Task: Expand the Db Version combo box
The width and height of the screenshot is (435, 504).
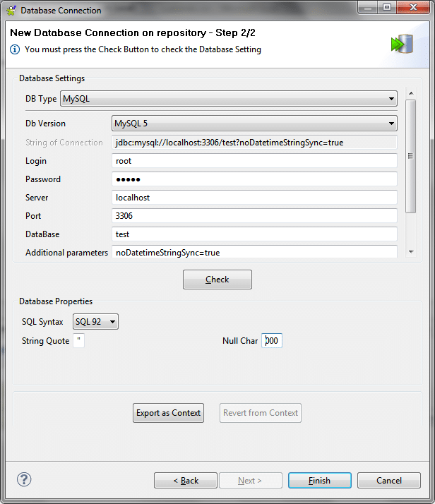Action: tap(254, 124)
